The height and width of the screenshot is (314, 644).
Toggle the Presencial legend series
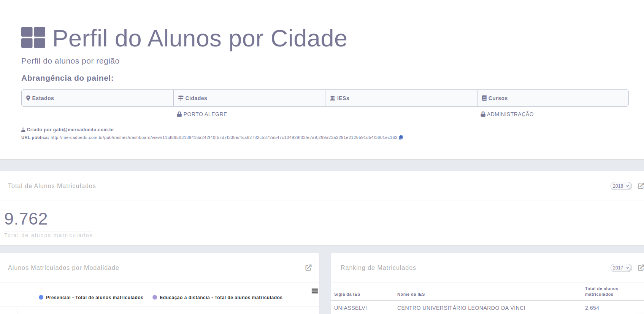(91, 298)
